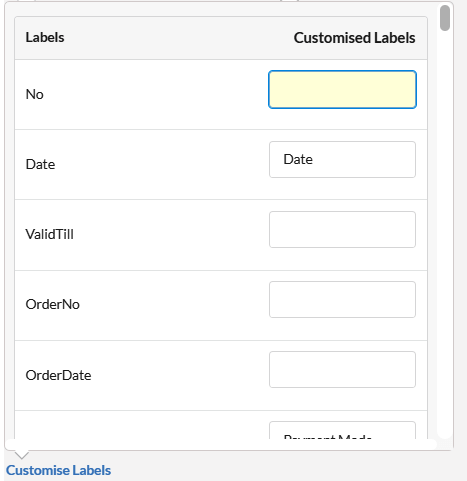
Task: Click the partially visible Payment Mode field
Action: 342,430
